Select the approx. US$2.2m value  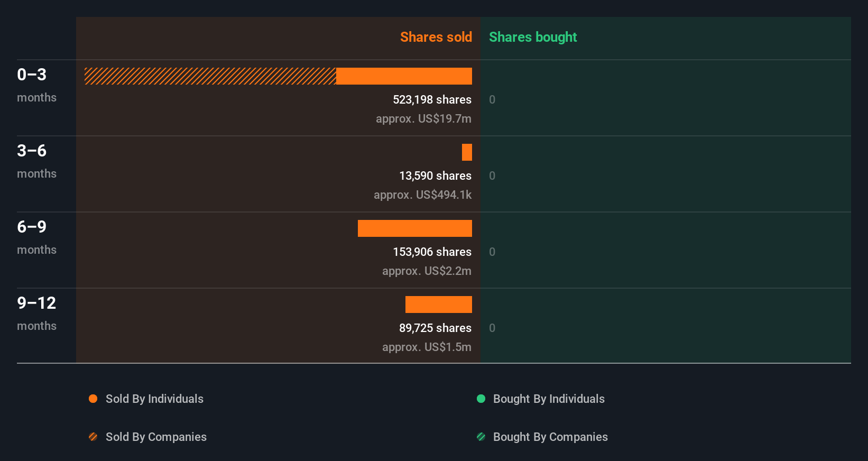point(427,271)
